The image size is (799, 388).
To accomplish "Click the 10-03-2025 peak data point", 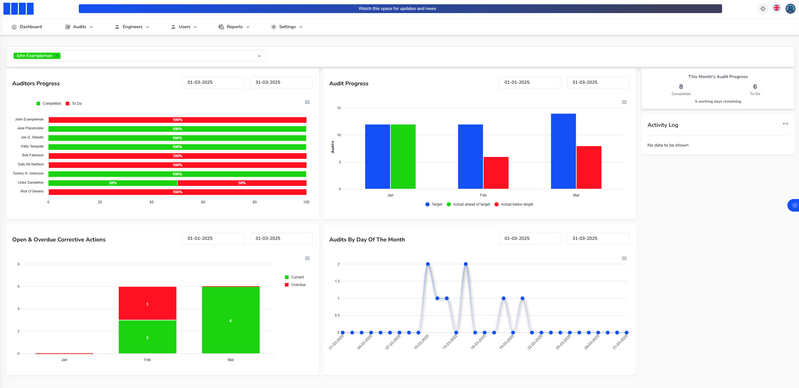I will (x=428, y=264).
